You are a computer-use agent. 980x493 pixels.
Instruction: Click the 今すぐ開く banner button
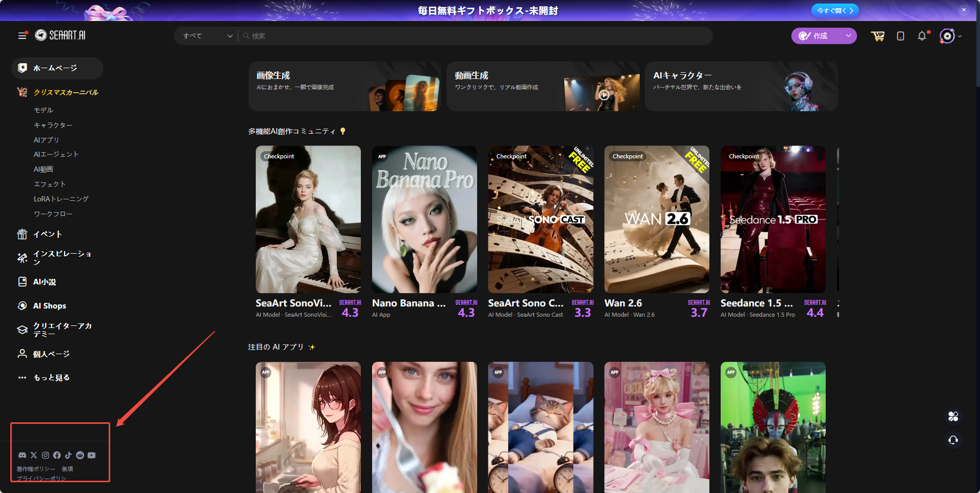pyautogui.click(x=834, y=10)
